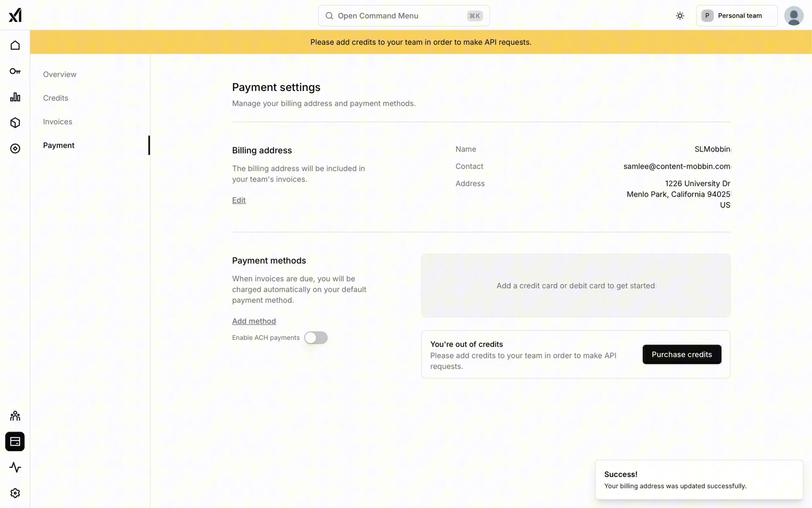Viewport: 812px width, 508px height.
Task: Click the Add method link
Action: tap(254, 321)
